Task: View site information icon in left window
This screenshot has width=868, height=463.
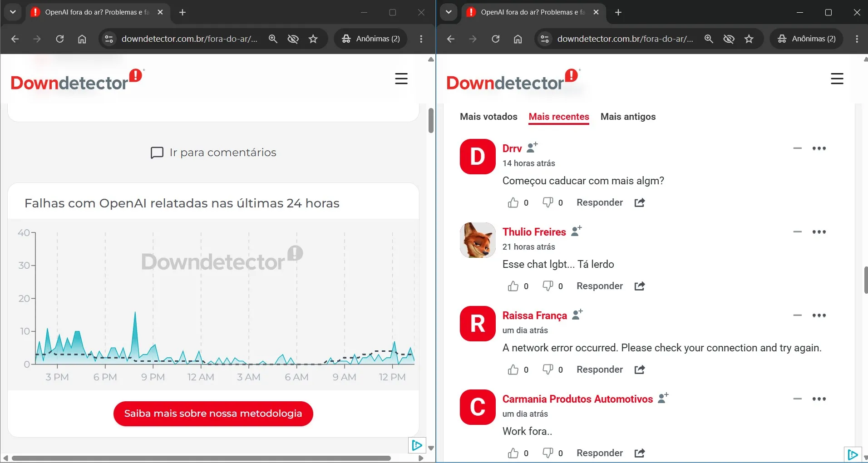Action: pos(109,39)
